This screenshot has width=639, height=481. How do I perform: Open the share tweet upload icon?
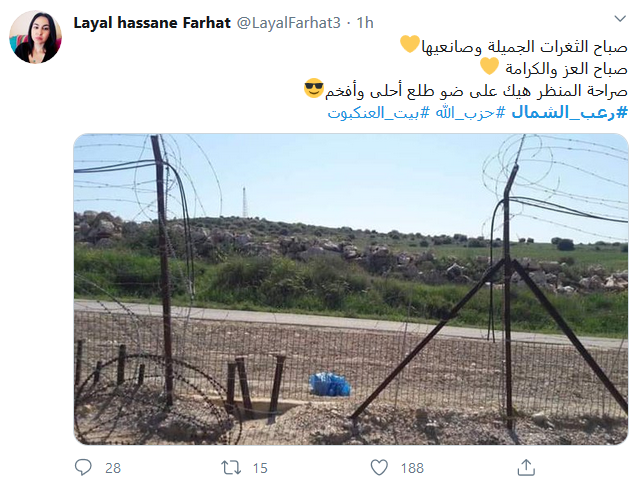point(526,467)
